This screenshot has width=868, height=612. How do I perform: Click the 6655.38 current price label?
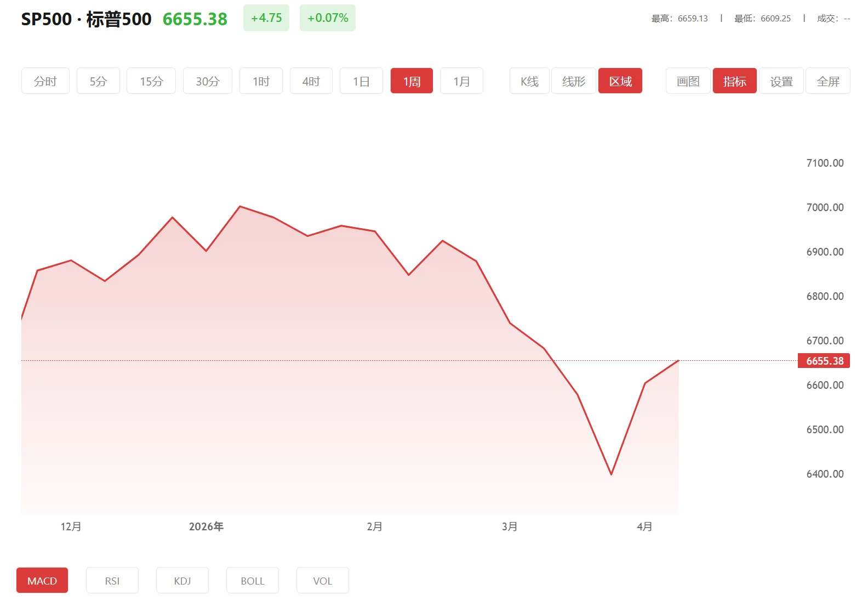tap(824, 361)
